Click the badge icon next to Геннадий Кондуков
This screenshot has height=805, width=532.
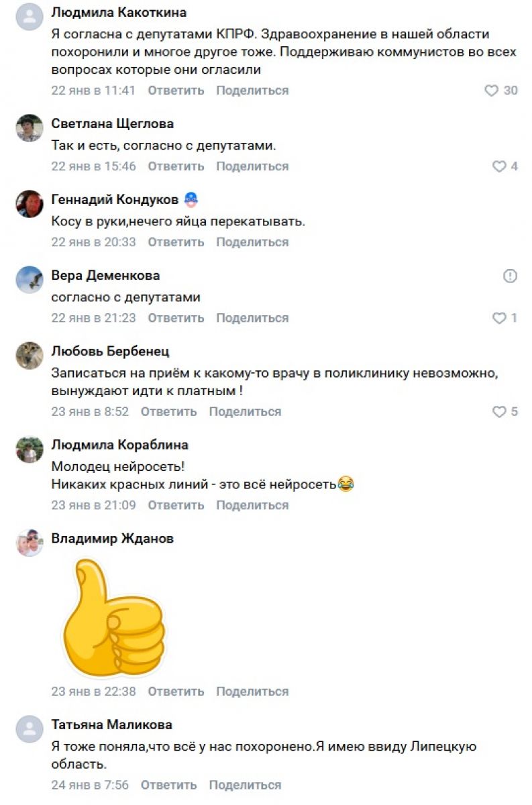(x=191, y=199)
